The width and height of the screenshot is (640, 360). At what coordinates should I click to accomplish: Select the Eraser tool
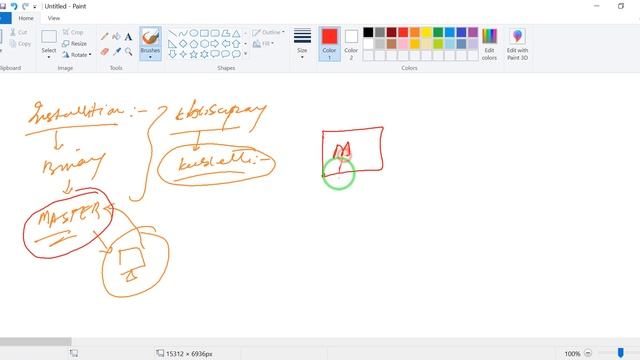(104, 51)
